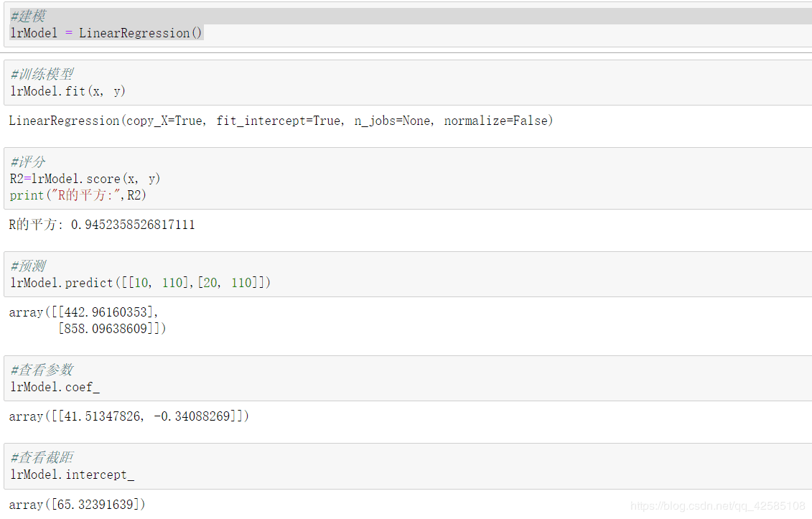
Task: Click the comment #查看截距
Action: tap(42, 458)
